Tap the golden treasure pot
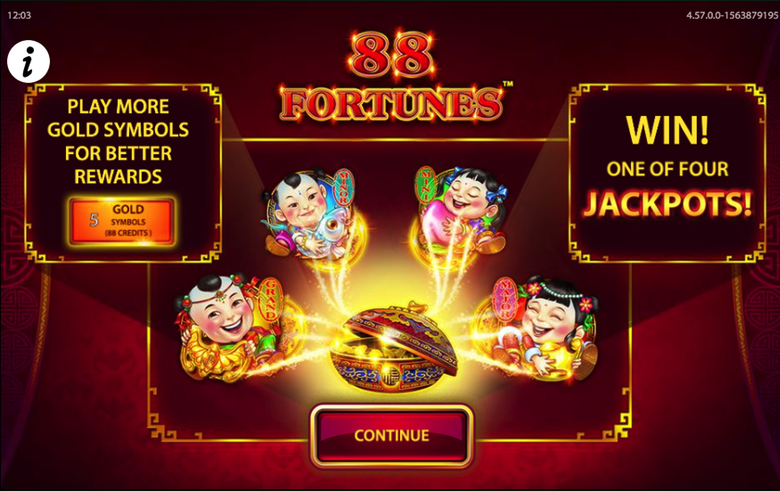Screen dimensions: 780x491 [394, 346]
